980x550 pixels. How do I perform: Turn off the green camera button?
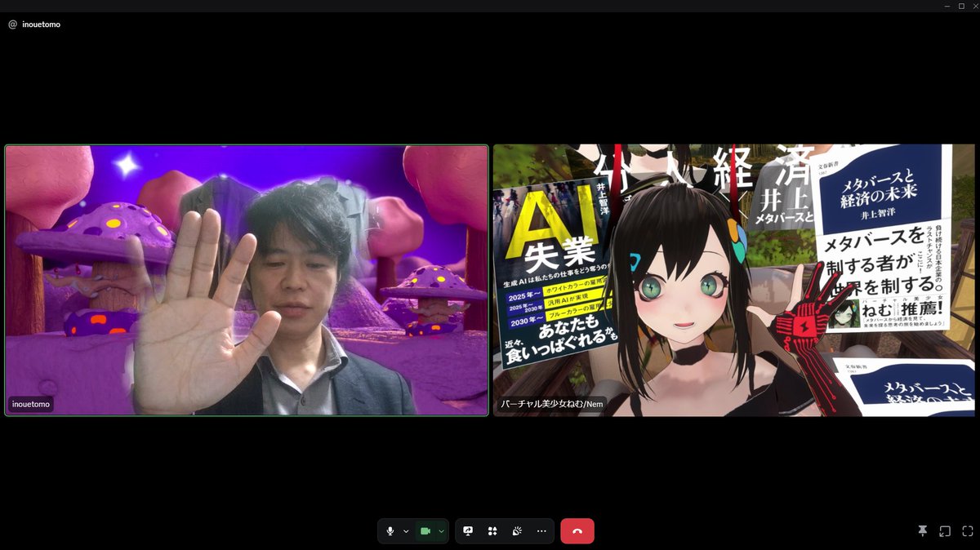[x=425, y=531]
